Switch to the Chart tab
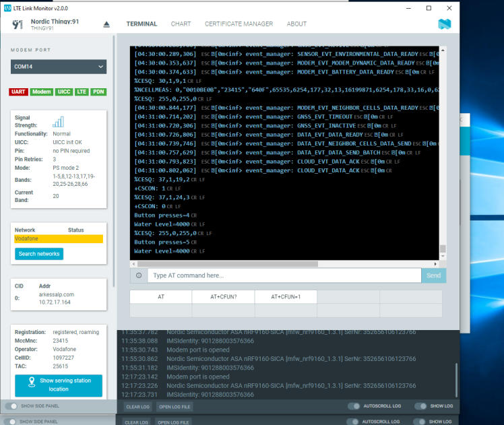Viewport: 504px width, 425px height. [x=181, y=24]
